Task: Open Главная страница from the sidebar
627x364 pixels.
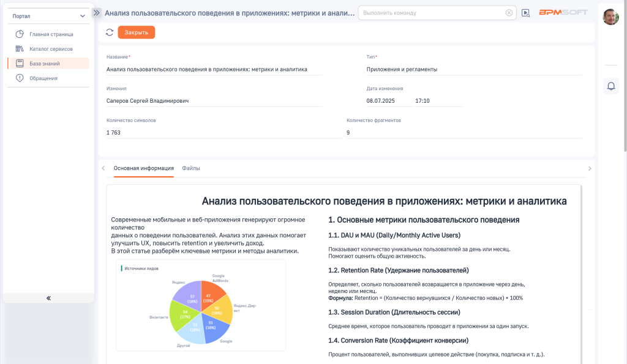Action: 50,34
